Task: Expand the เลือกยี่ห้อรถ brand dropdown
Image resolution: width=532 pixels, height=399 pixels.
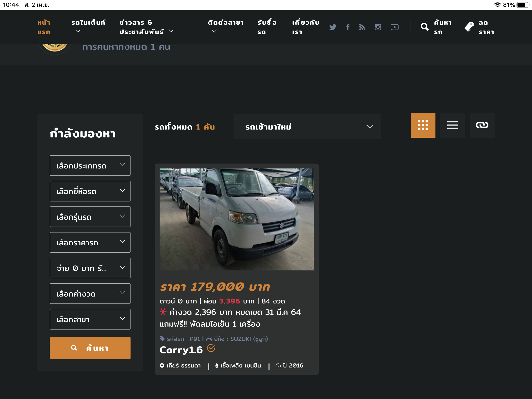Action: [90, 191]
